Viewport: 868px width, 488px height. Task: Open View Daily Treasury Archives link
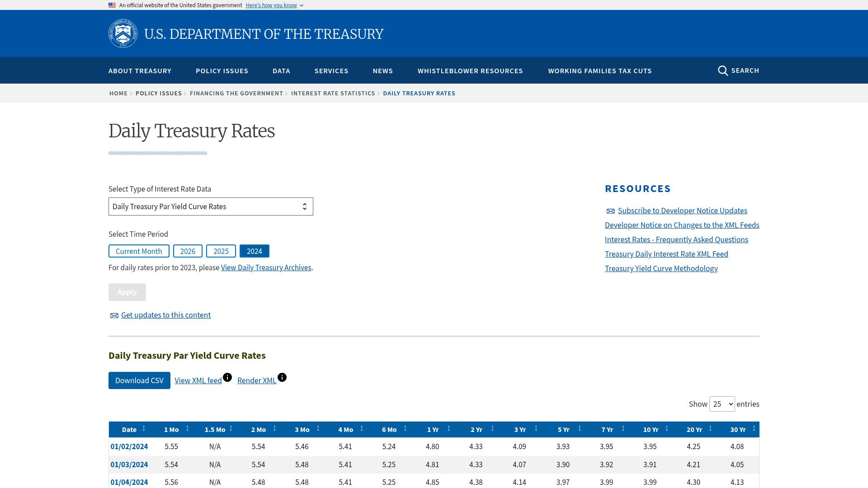tap(266, 267)
